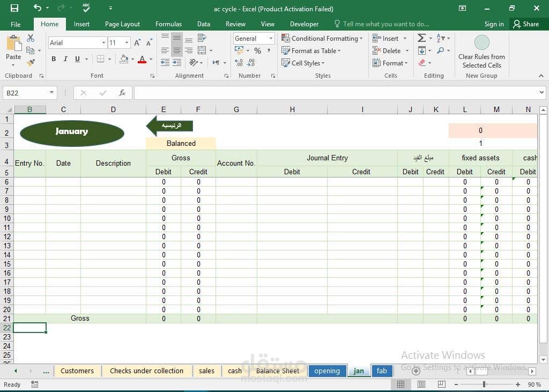549x392 pixels.
Task: Open the Orientation text rotation icon
Action: pos(193,63)
